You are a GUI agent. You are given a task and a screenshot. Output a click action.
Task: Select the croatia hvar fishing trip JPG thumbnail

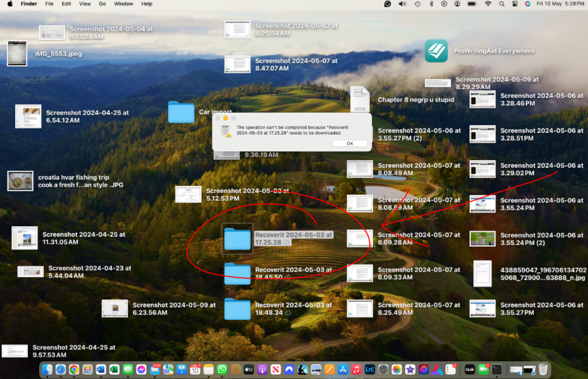[20, 181]
